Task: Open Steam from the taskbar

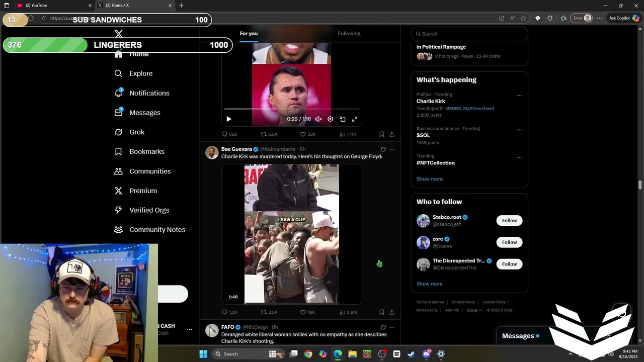Action: click(412, 354)
